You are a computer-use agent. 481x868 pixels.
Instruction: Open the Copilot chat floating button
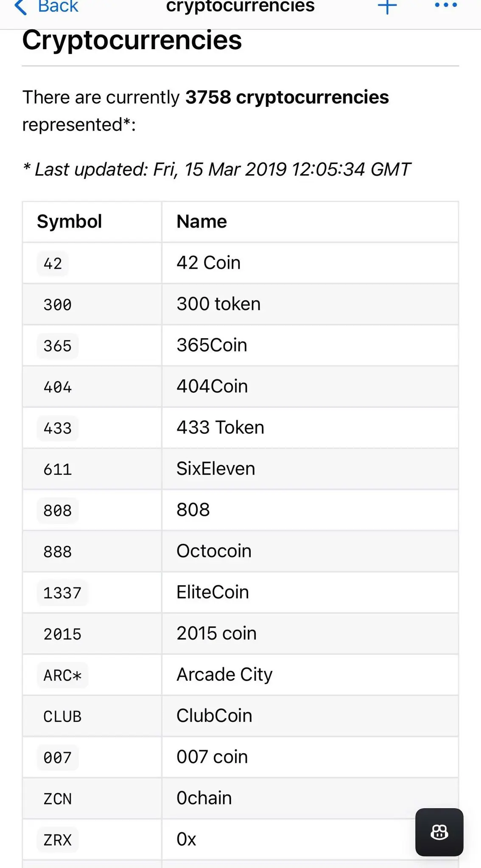[439, 832]
